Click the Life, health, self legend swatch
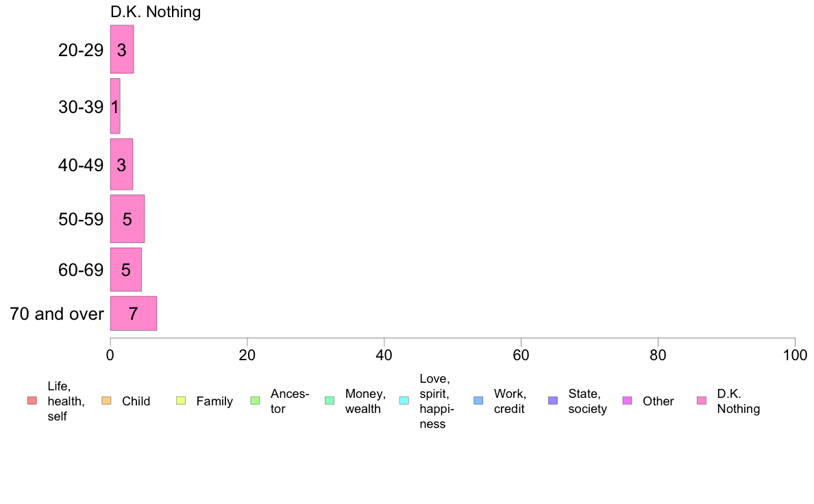This screenshot has height=504, width=814. pos(32,401)
